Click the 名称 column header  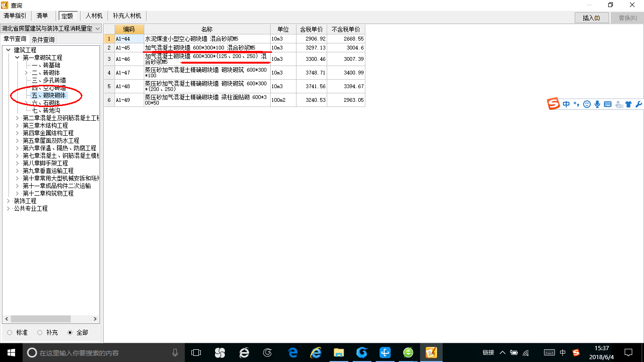pyautogui.click(x=207, y=29)
